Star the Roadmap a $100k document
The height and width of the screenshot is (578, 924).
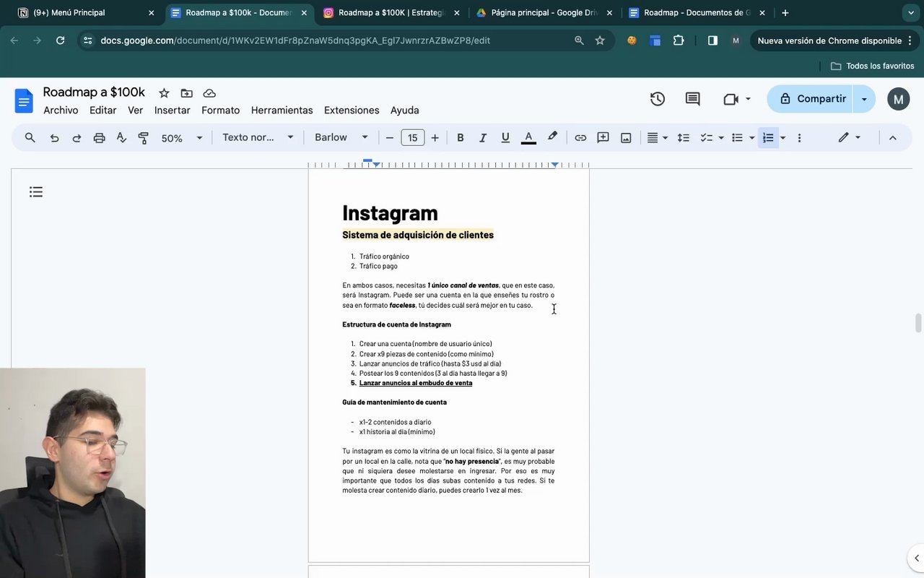tap(164, 93)
